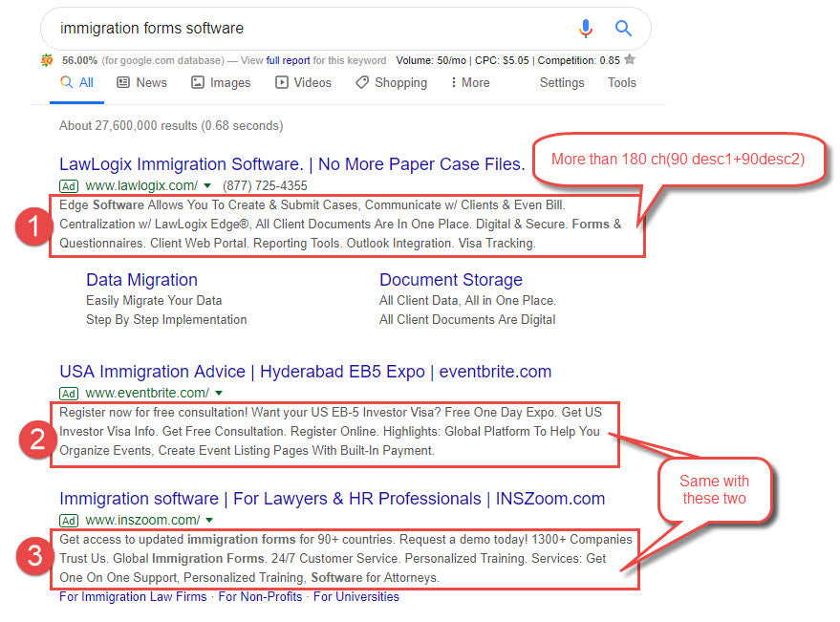Viewport: 840px width, 622px height.
Task: Open the Document Storage sitelink
Action: click(x=451, y=280)
